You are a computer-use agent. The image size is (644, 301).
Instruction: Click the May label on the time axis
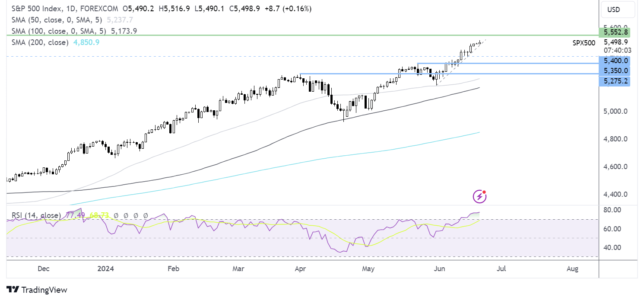(368, 269)
